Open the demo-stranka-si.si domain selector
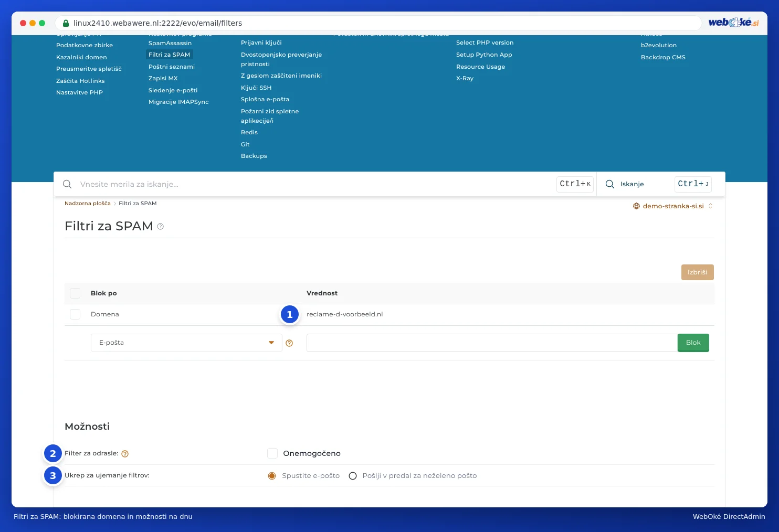779x532 pixels. click(673, 206)
